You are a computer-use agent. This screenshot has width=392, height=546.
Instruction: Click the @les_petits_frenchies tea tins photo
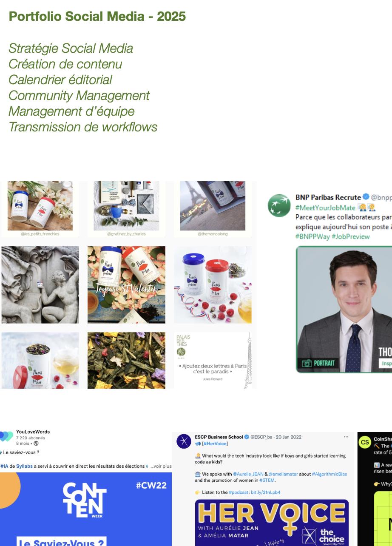pos(40,209)
